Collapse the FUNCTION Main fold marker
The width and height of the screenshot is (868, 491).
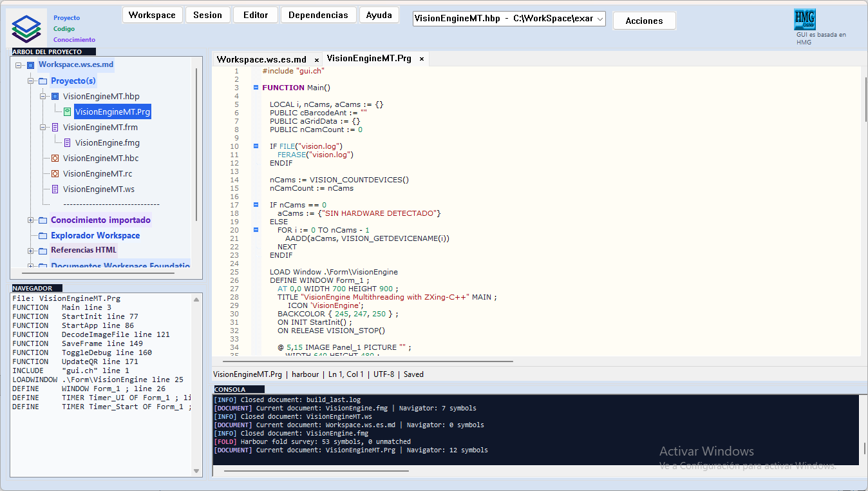coord(256,88)
